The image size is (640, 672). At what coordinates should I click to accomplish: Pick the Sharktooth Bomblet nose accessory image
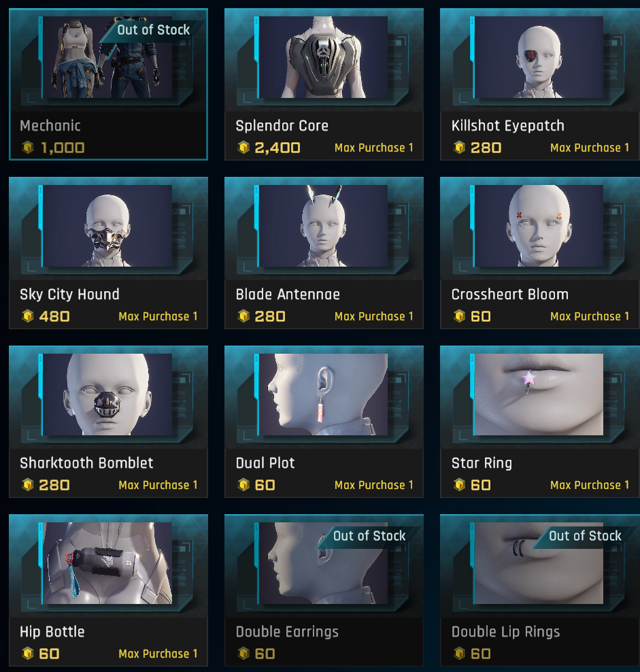point(107,394)
